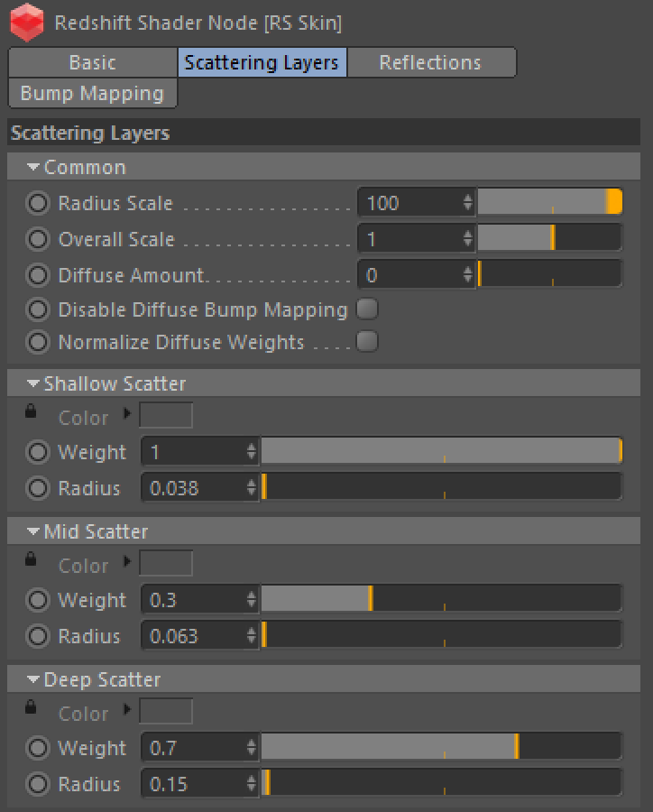Image resolution: width=653 pixels, height=812 pixels.
Task: Enable the Normalize Diffuse Weights checkbox
Action: click(367, 342)
